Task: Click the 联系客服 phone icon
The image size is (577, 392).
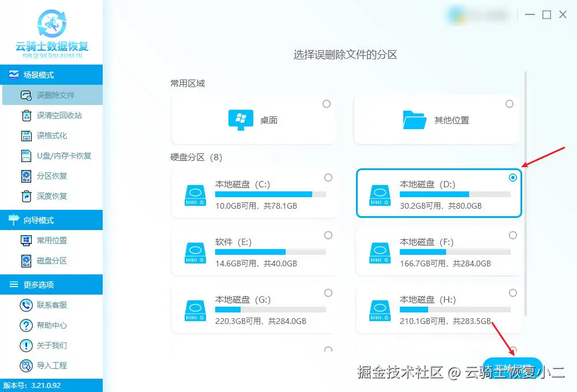Action: coord(26,305)
